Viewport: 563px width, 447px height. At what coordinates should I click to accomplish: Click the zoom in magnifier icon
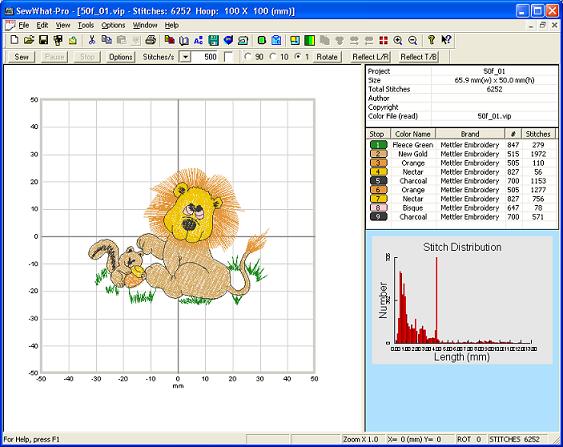(x=397, y=40)
